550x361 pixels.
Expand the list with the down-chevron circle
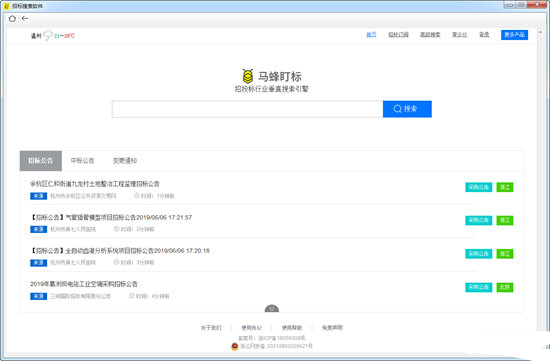click(x=272, y=309)
